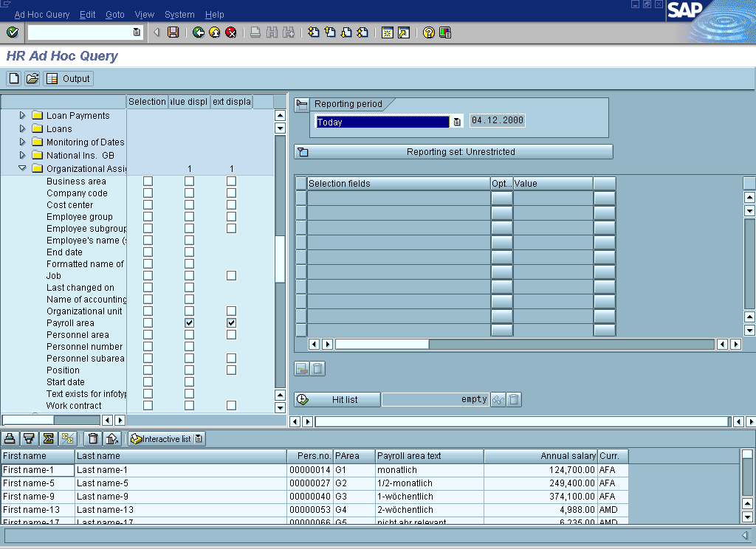Tick Value display checkbox for Cost center
This screenshot has height=549, width=756.
(190, 205)
